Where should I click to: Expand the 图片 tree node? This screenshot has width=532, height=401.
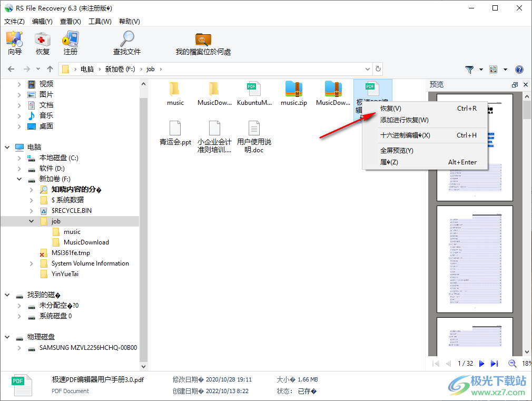pos(19,95)
